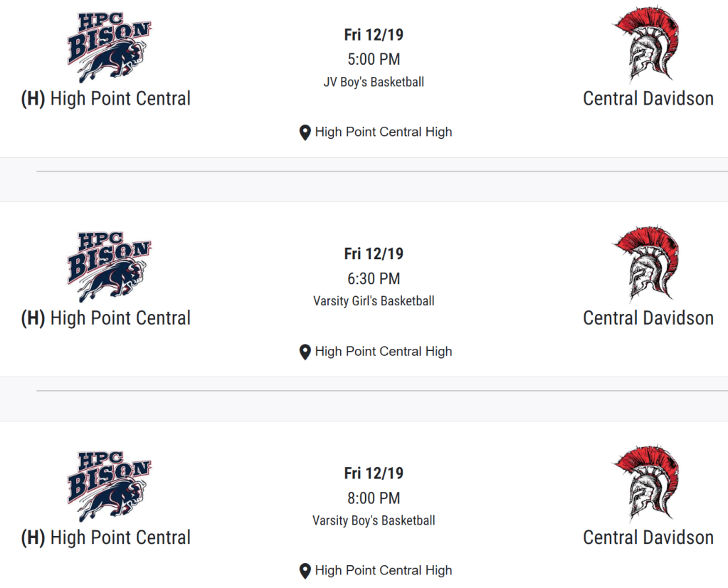Open High Point Central High location, JV Boy's game
728x588 pixels.
tap(383, 132)
